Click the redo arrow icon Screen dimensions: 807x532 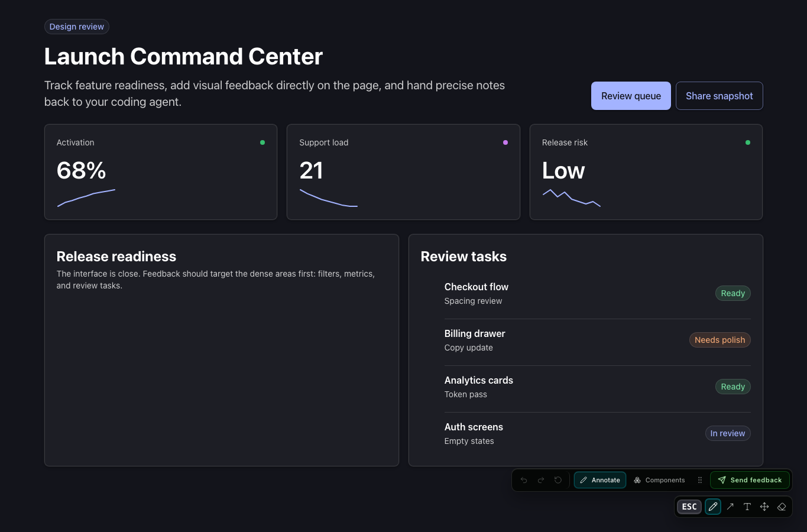(541, 480)
